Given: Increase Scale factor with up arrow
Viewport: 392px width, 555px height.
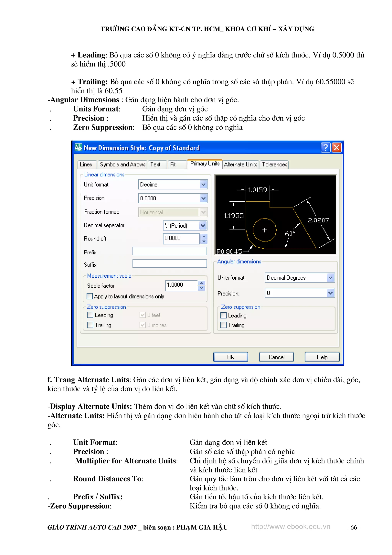Looking at the screenshot, I should pyautogui.click(x=201, y=283).
